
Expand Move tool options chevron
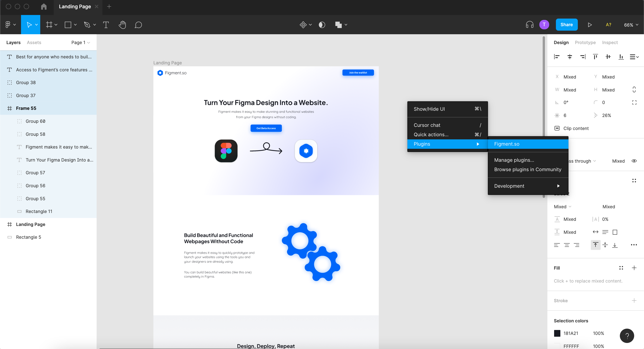point(36,25)
